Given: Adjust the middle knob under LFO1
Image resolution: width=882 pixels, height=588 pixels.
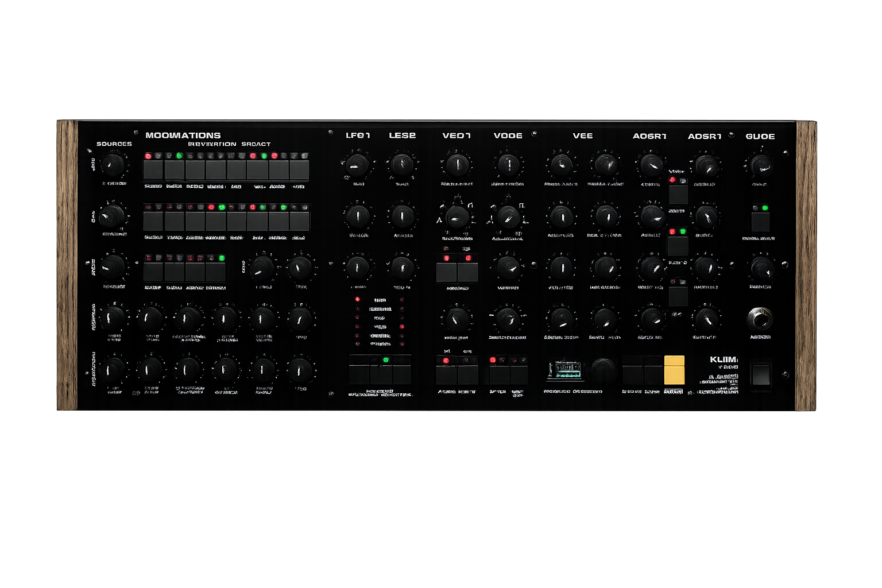Looking at the screenshot, I should [x=358, y=216].
